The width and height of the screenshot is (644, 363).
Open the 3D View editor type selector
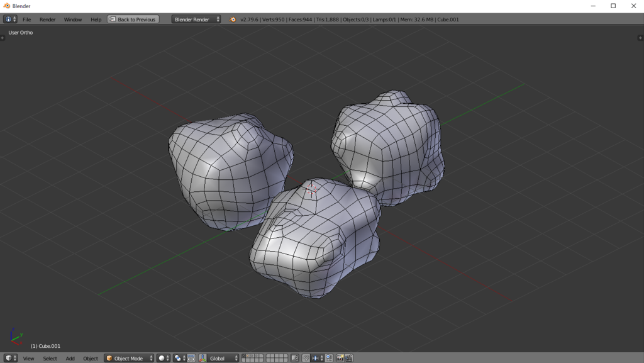point(10,358)
